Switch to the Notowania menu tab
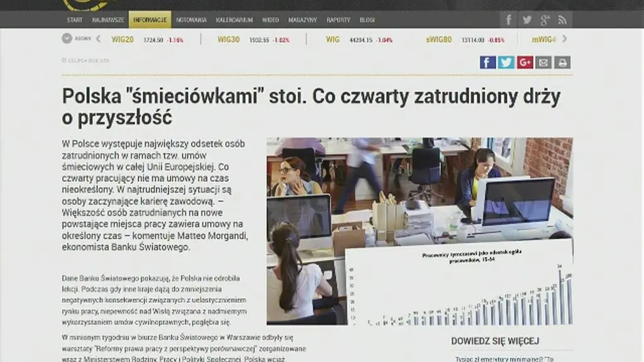 tap(191, 20)
